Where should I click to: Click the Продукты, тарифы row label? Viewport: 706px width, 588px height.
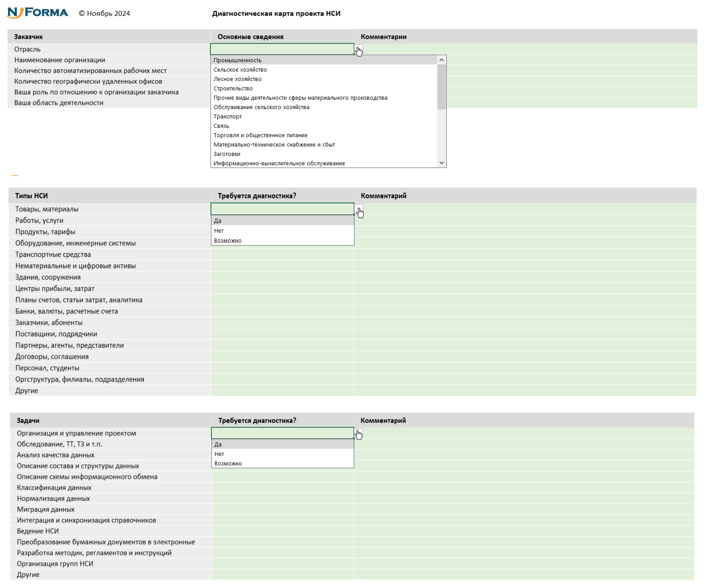pos(45,232)
